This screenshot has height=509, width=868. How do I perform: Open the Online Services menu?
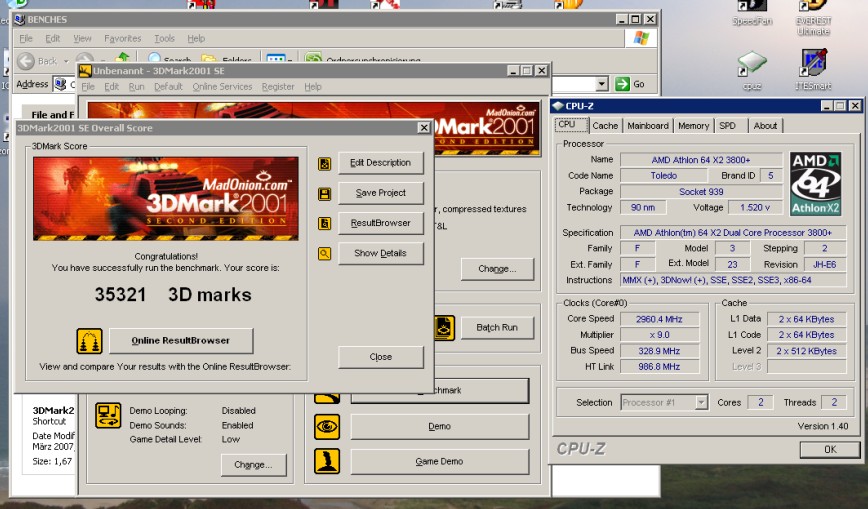[222, 86]
